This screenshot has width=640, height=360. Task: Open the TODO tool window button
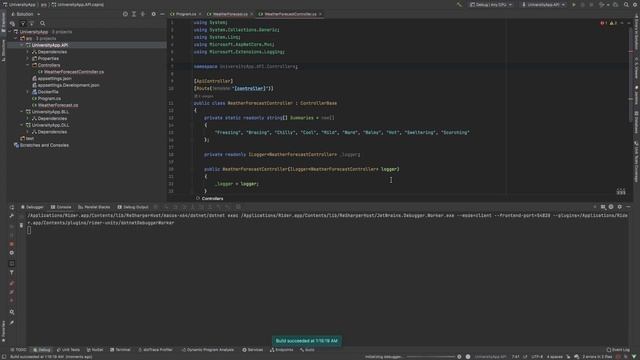click(18, 350)
